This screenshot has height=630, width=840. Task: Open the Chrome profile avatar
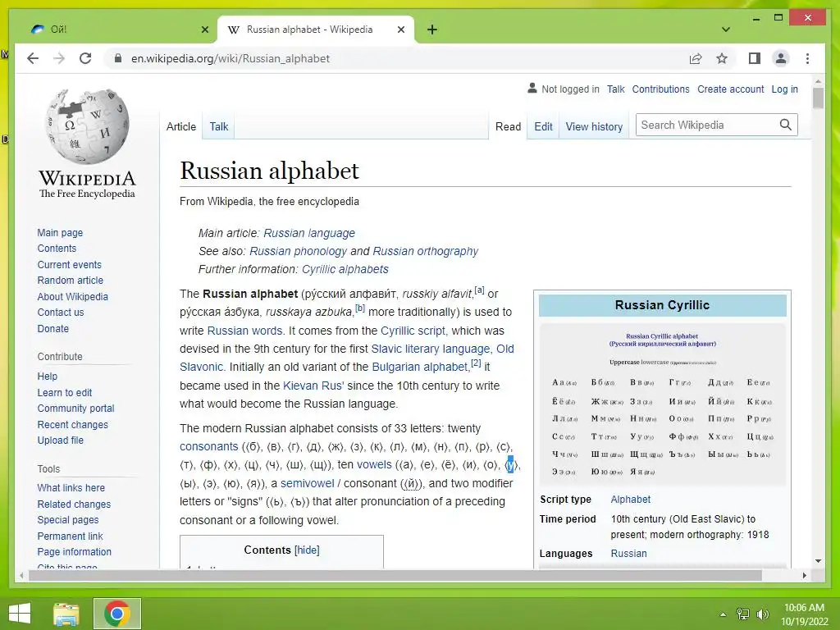point(781,58)
